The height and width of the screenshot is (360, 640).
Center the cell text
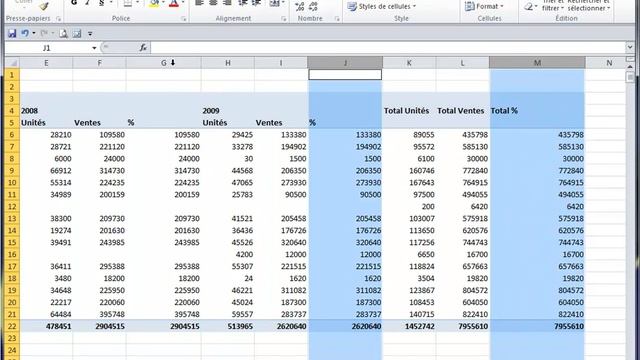[213, 3]
